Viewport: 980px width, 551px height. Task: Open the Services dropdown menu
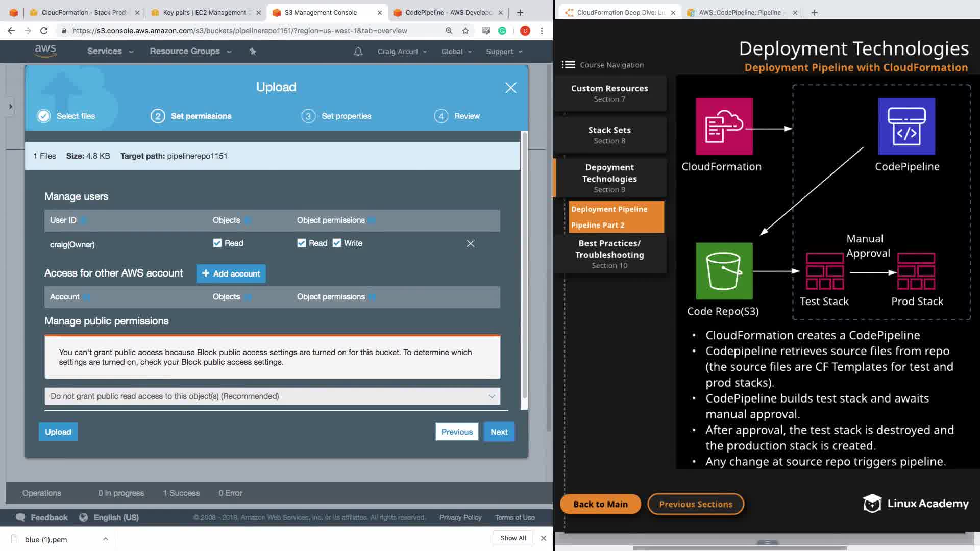[110, 51]
